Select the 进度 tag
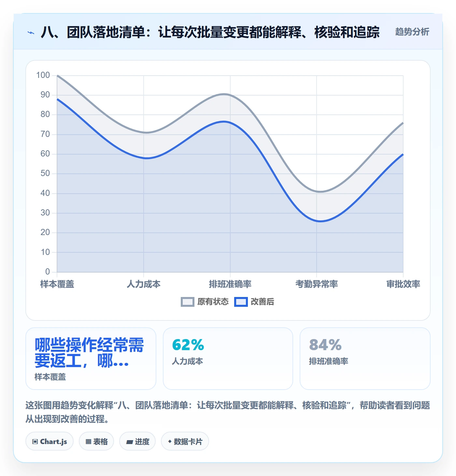 (x=137, y=441)
